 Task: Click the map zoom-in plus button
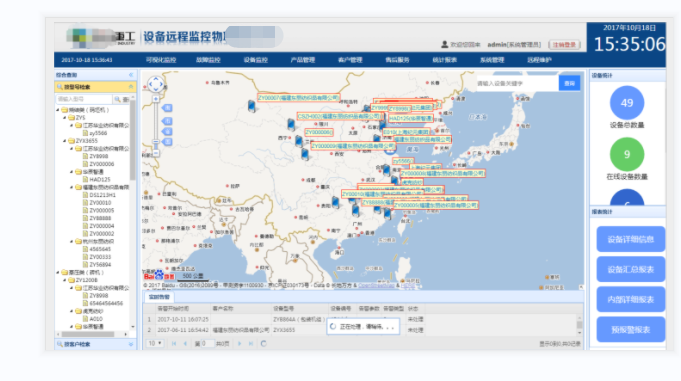tap(156, 99)
